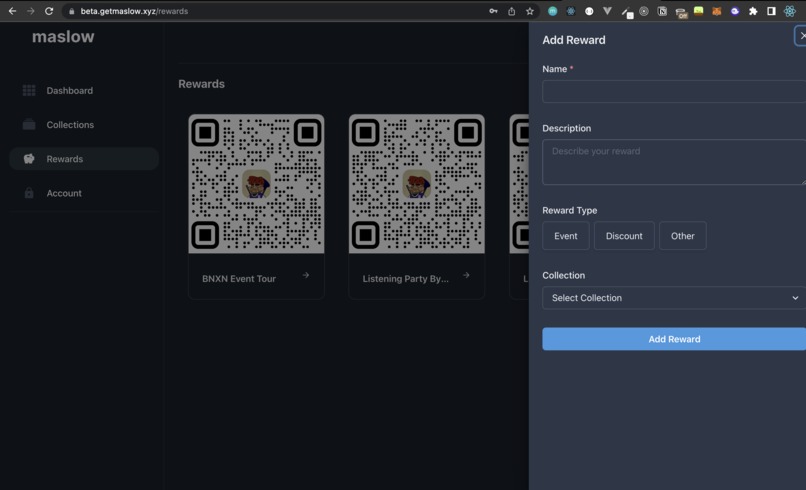The image size is (806, 490).
Task: Select the Discount reward type
Action: (x=624, y=235)
